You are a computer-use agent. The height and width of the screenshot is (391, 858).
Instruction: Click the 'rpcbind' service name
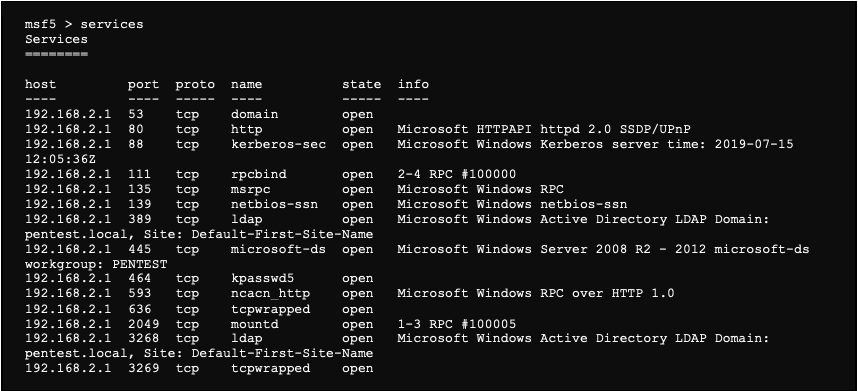click(258, 174)
